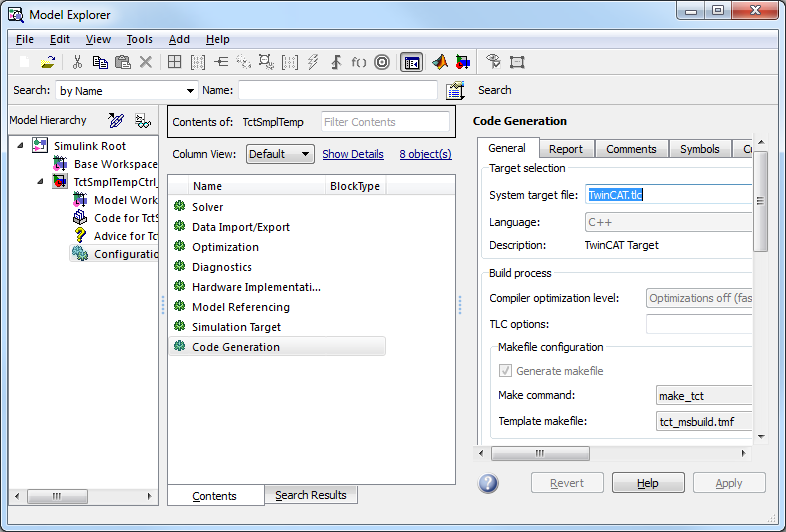Open the File menu
The width and height of the screenshot is (786, 532).
25,39
